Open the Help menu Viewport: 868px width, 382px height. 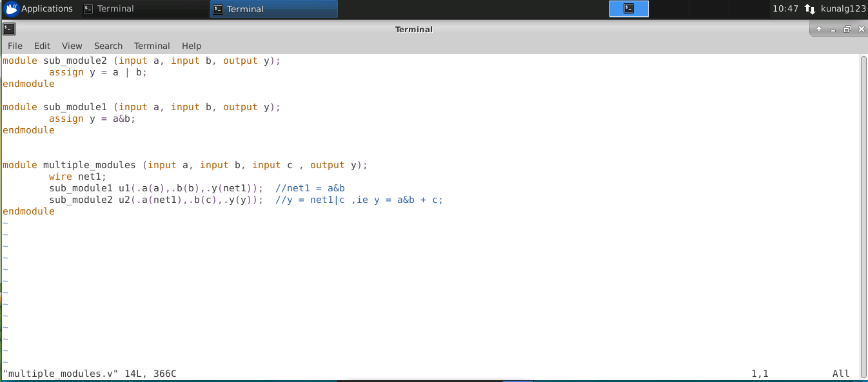tap(191, 46)
